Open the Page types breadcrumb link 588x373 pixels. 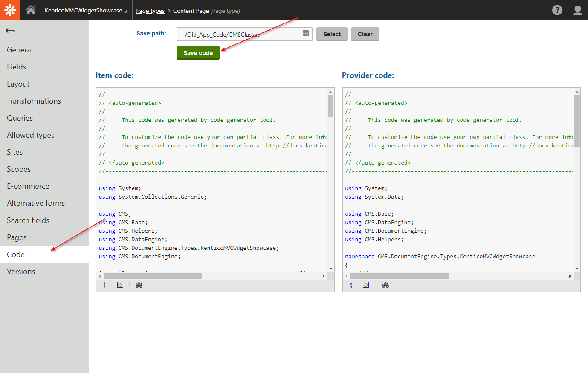coord(150,11)
